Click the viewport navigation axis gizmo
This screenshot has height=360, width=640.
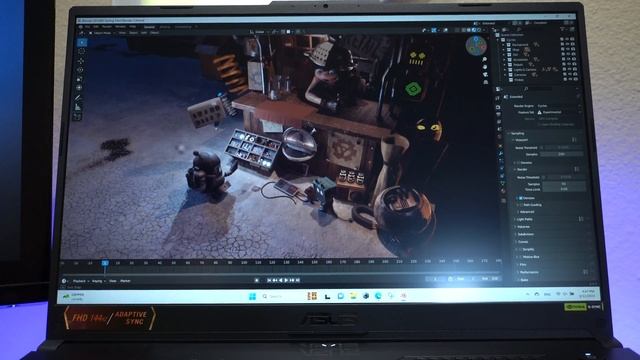point(476,45)
